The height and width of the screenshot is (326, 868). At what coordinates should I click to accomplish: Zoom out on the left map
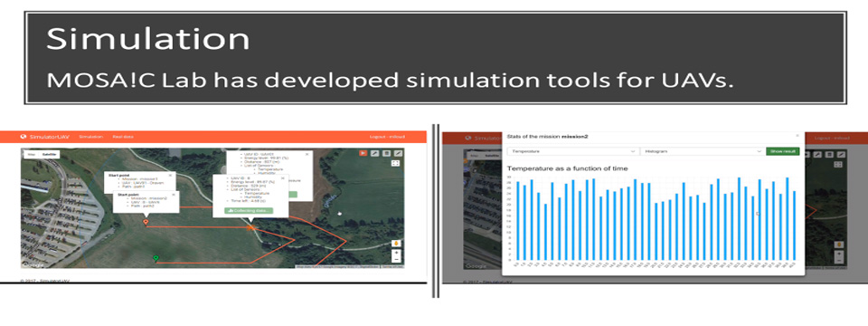tap(396, 260)
